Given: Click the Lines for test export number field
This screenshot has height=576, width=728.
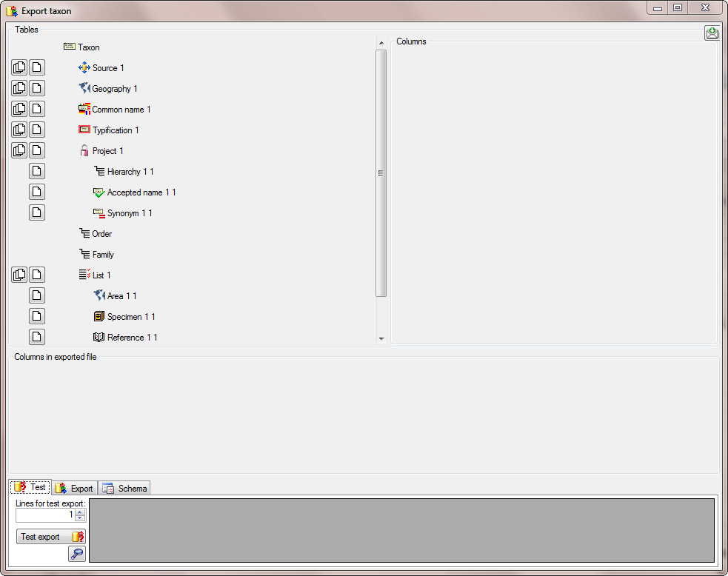Looking at the screenshot, I should [44, 515].
